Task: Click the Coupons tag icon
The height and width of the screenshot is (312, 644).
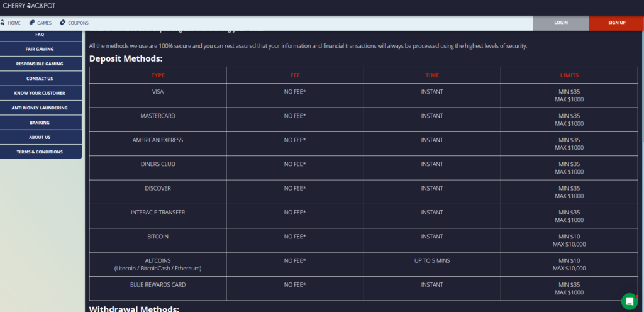Action: [x=62, y=23]
